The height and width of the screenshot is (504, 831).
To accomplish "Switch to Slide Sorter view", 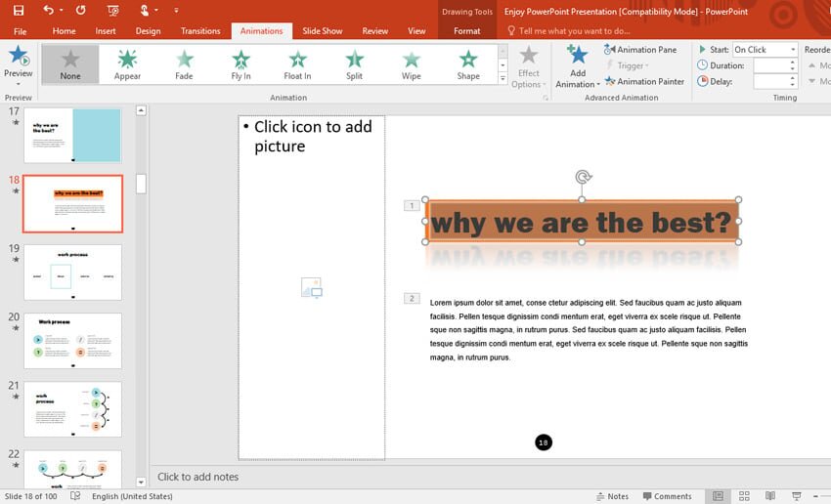I will coord(743,496).
